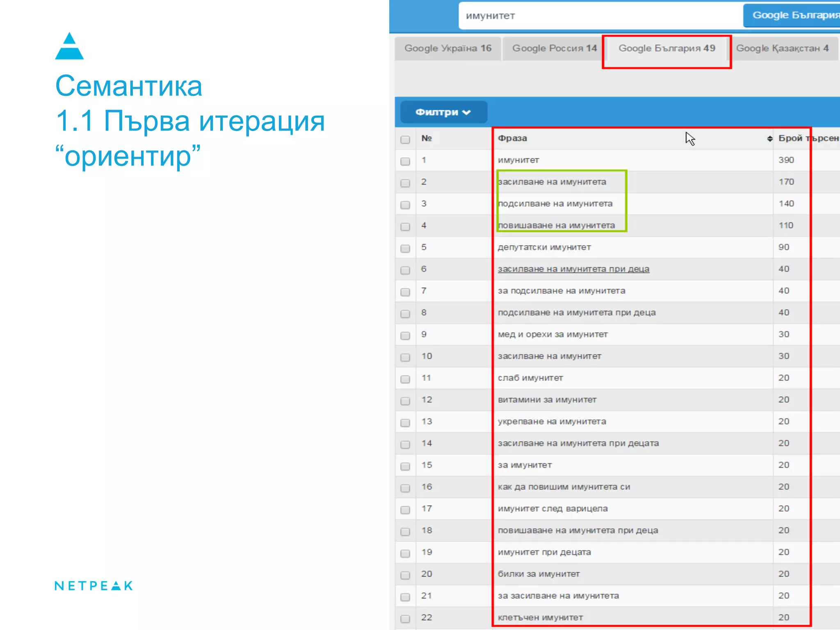The width and height of the screenshot is (840, 630).
Task: Check the checkbox for row 4 'повишаване на имунитета'
Action: pos(405,226)
